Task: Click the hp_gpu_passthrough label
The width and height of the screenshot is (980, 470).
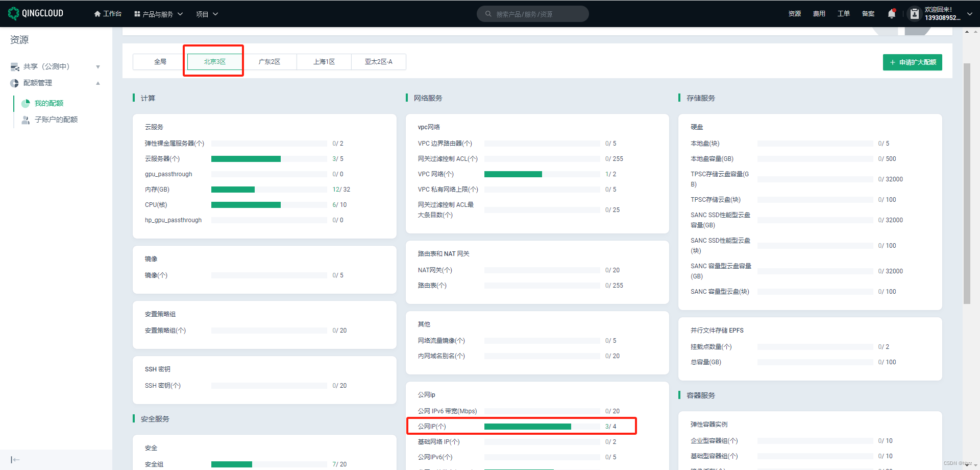Action: [x=173, y=220]
